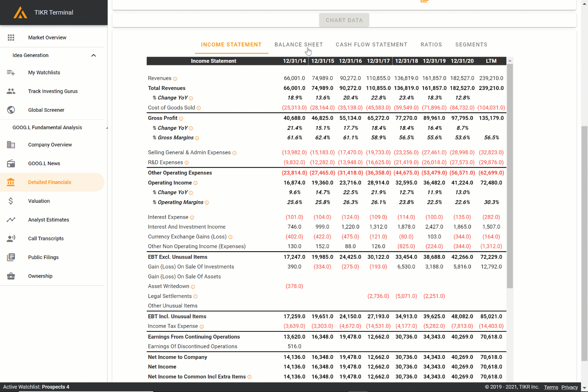Click the table scrollbar up arrow
This screenshot has height=392, width=588.
coord(510,61)
